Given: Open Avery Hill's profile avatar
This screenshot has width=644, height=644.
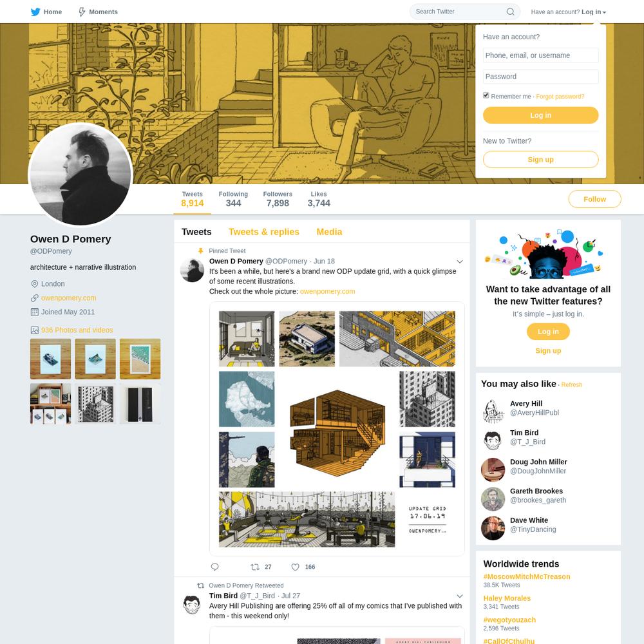Looking at the screenshot, I should pos(493,411).
